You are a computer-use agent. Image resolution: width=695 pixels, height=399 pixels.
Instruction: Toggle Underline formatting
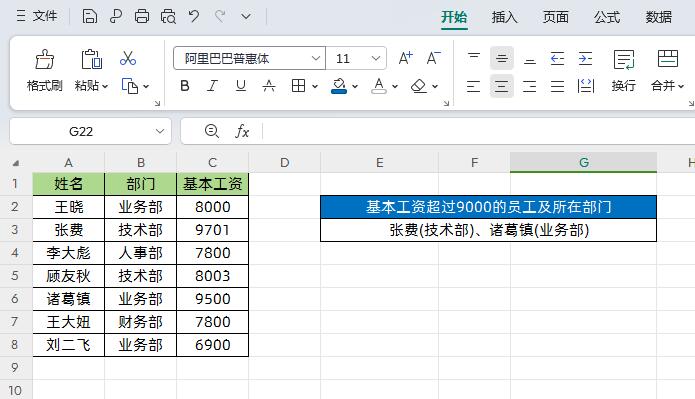tap(241, 86)
